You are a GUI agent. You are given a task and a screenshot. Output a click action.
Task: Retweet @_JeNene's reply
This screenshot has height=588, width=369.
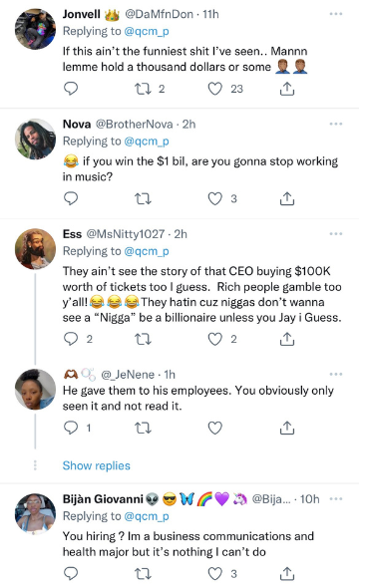[143, 428]
